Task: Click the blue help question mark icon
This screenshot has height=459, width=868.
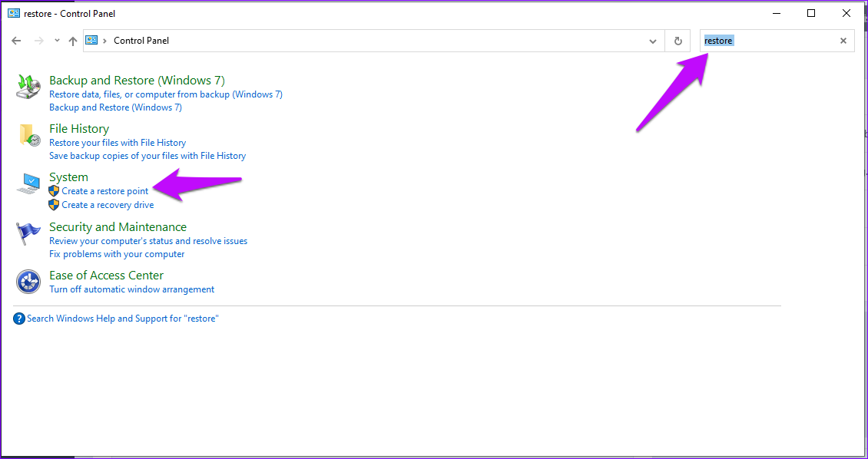Action: coord(19,319)
